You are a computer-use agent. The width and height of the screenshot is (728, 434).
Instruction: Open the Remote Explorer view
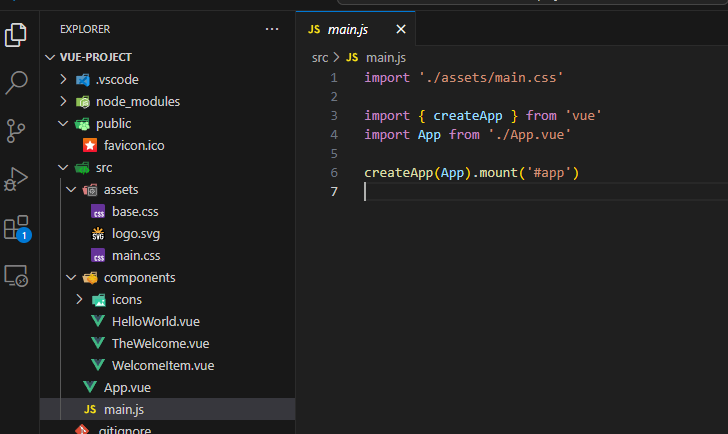point(16,276)
